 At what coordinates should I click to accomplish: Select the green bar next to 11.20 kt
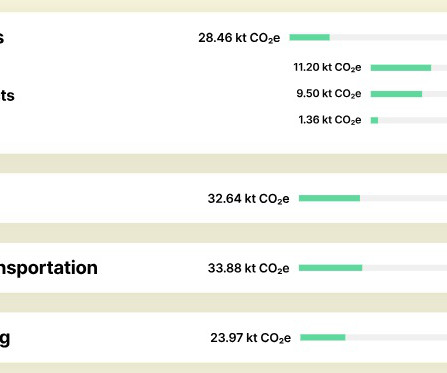401,68
